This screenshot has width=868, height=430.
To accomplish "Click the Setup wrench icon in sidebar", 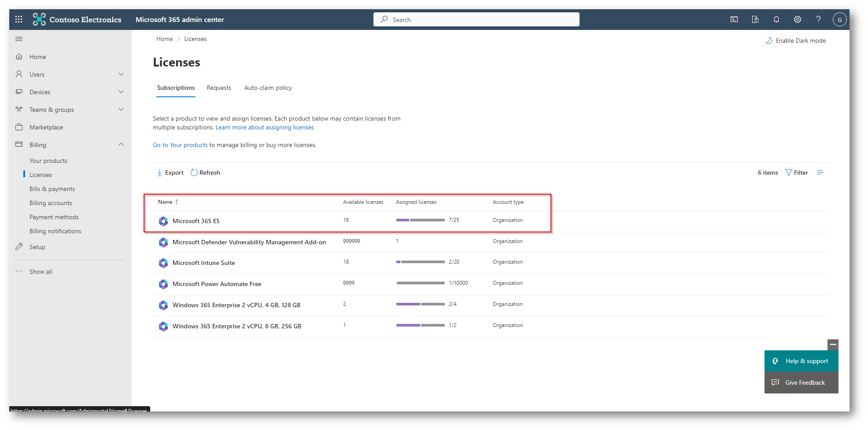I will coord(19,246).
